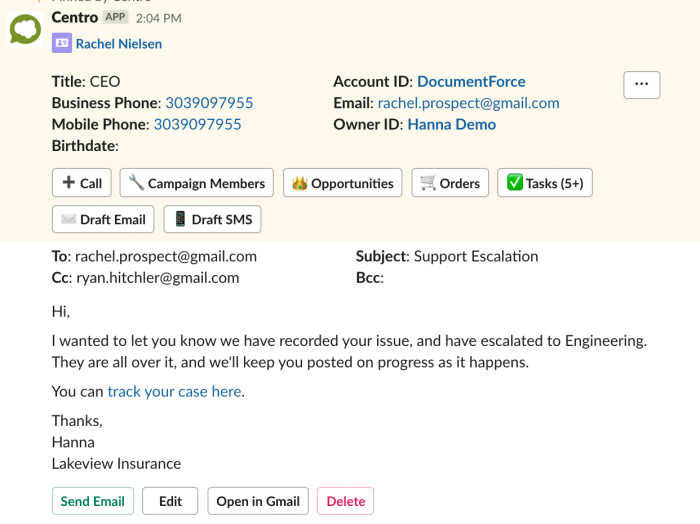
Task: Click Draft Email envelope button
Action: click(x=103, y=219)
